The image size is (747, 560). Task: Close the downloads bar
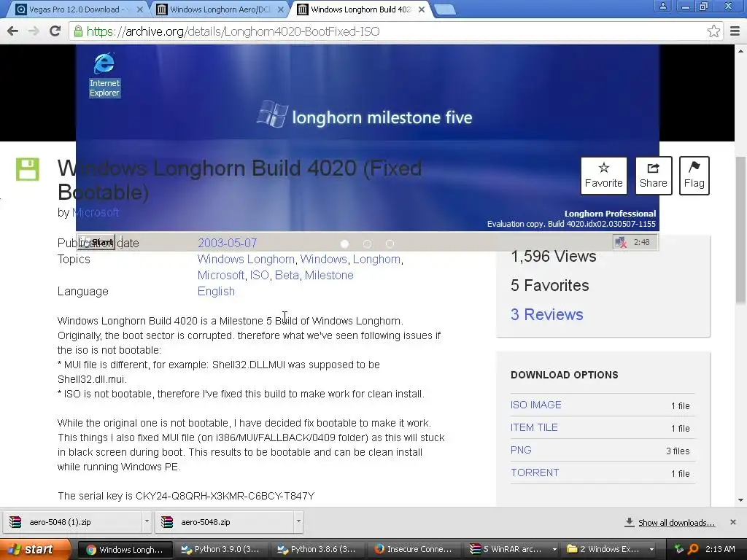tap(732, 522)
